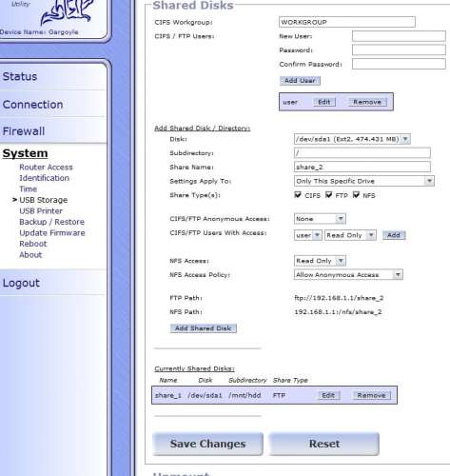This screenshot has height=476, width=450.
Task: Select USB Storage in sidebar
Action: click(44, 200)
